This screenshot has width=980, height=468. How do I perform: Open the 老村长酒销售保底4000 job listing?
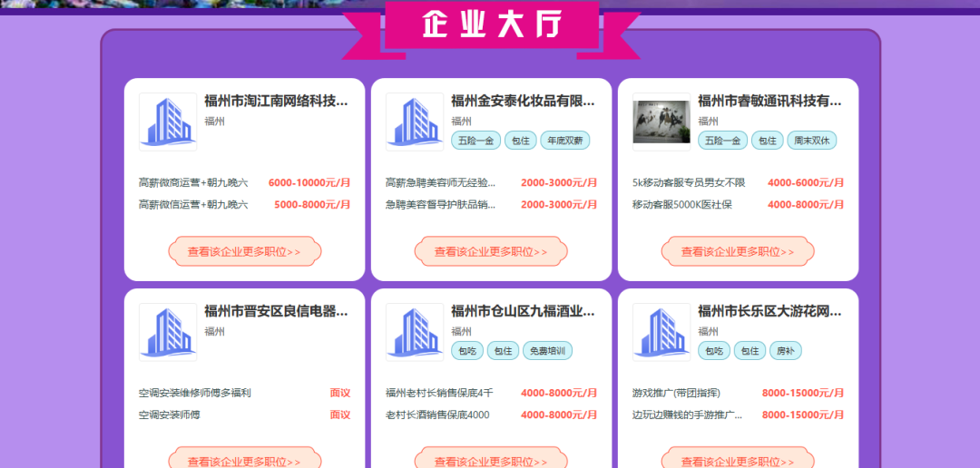click(437, 415)
